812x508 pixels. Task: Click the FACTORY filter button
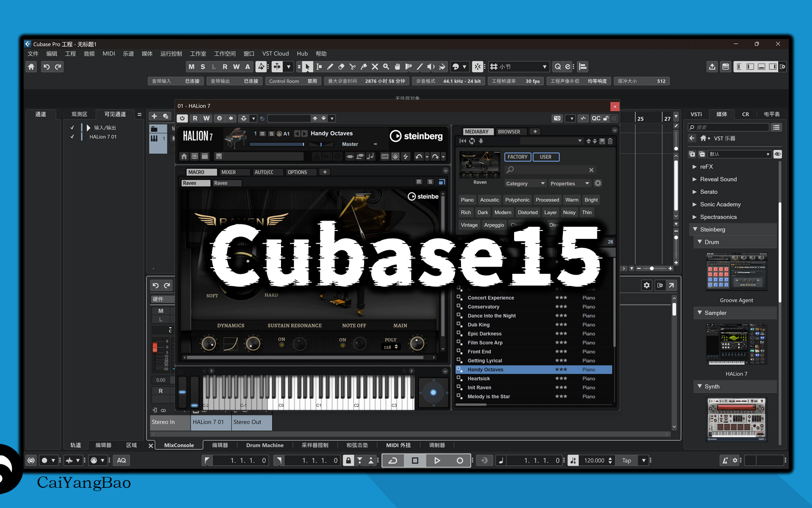point(517,157)
